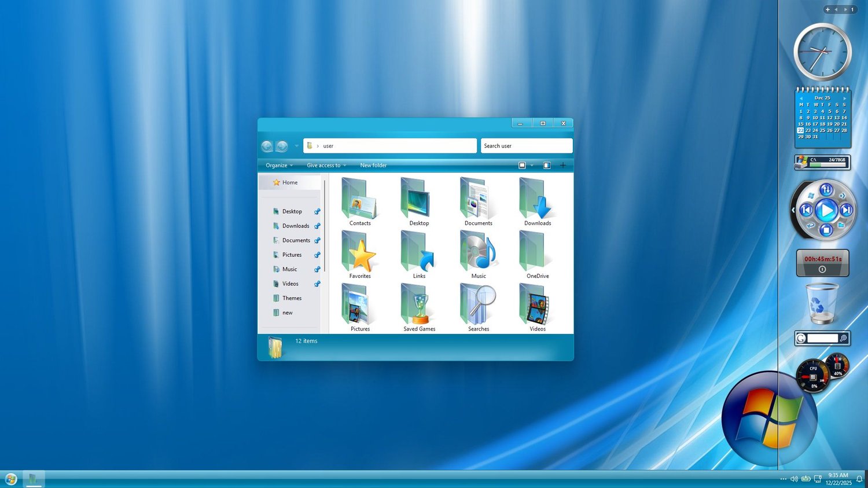Viewport: 868px width, 488px height.
Task: Select Music in the navigation pane
Action: 285,270
